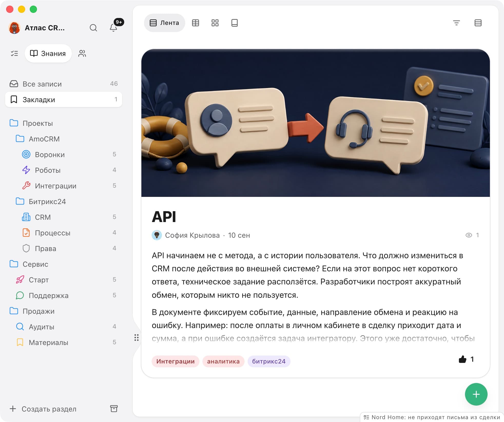This screenshot has width=504, height=422.
Task: Open the Воронки section
Action: point(64,155)
